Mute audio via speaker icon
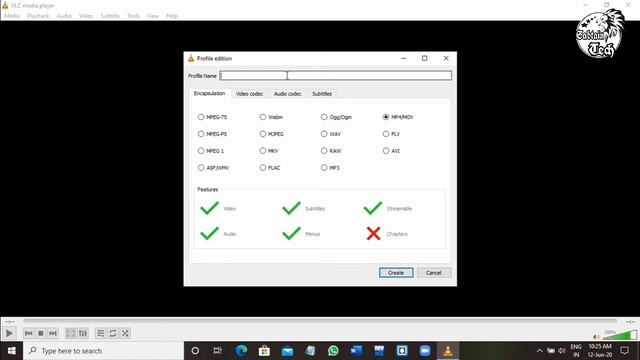This screenshot has width=640, height=360. 596,337
